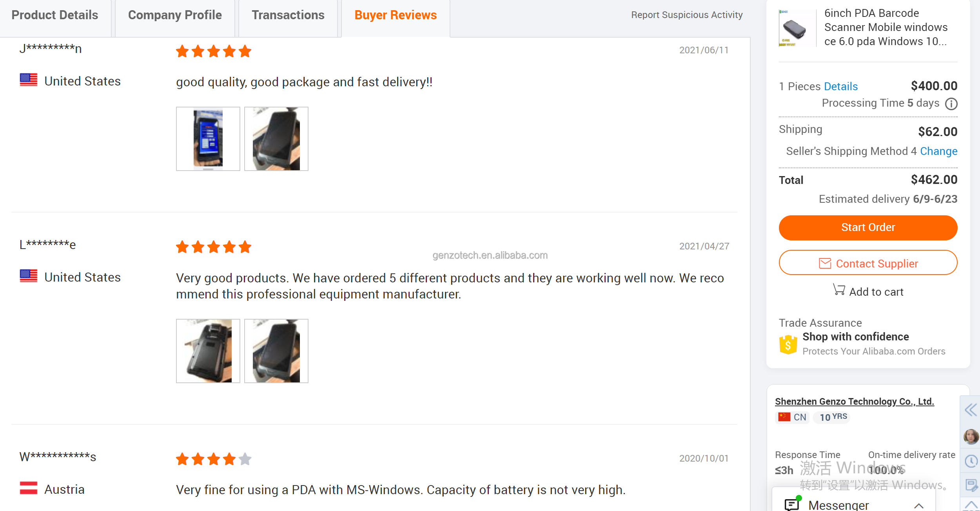Viewport: 980px width, 511px height.
Task: Open the Company Profile tab
Action: [x=175, y=15]
